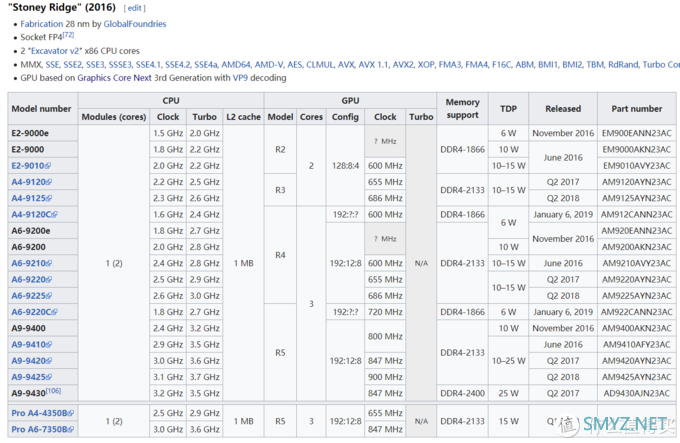This screenshot has height=443, width=680.
Task: Select the 3.7 GHz turbo cell
Action: pyautogui.click(x=204, y=377)
